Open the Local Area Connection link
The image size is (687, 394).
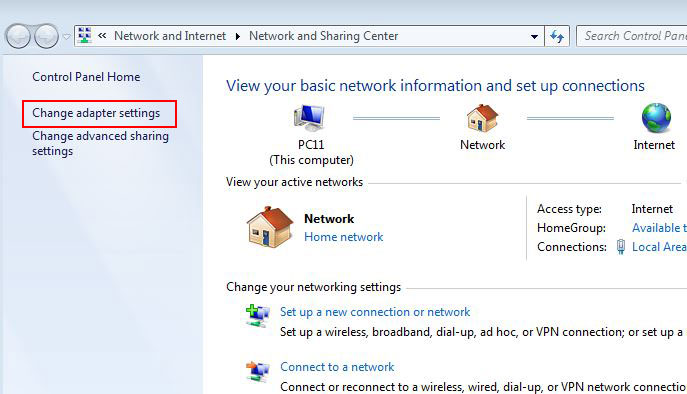(659, 247)
